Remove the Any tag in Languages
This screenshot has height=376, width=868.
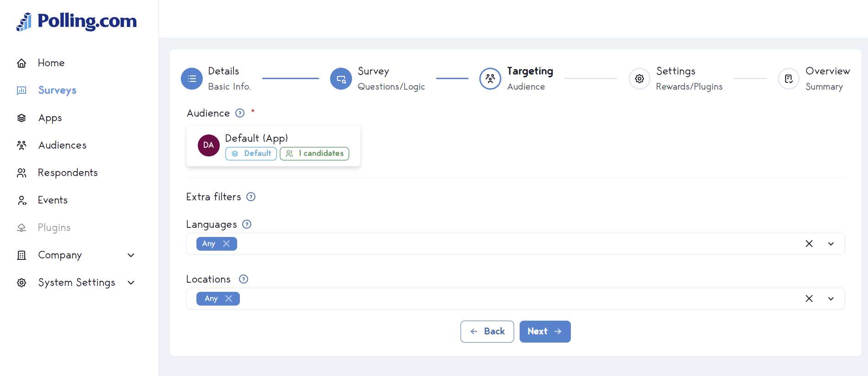click(226, 244)
